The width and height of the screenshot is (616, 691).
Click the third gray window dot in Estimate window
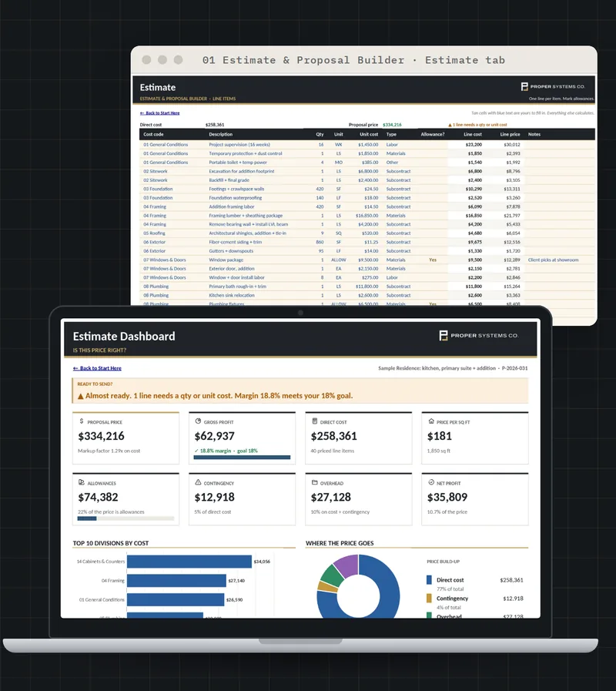(178, 60)
